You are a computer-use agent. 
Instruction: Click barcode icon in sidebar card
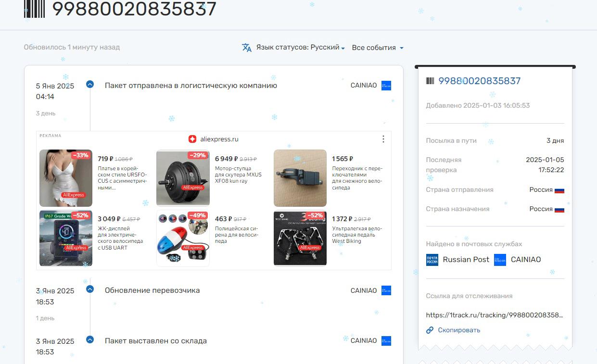pyautogui.click(x=430, y=81)
